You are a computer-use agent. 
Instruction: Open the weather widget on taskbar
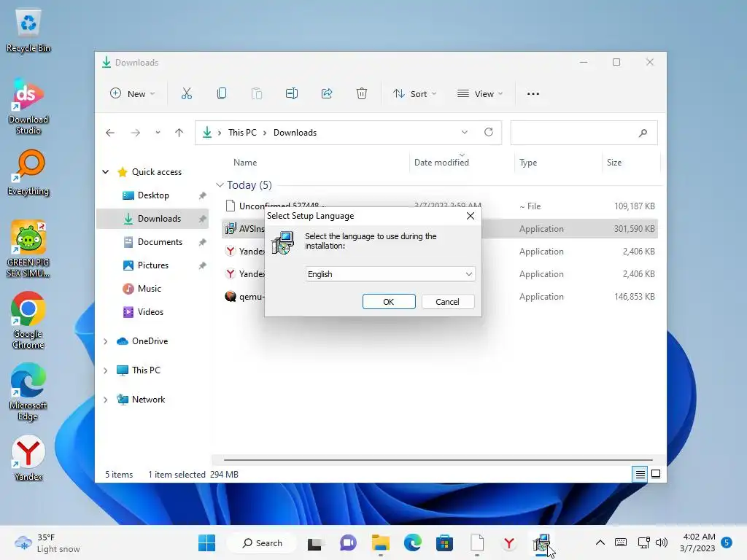coord(47,542)
